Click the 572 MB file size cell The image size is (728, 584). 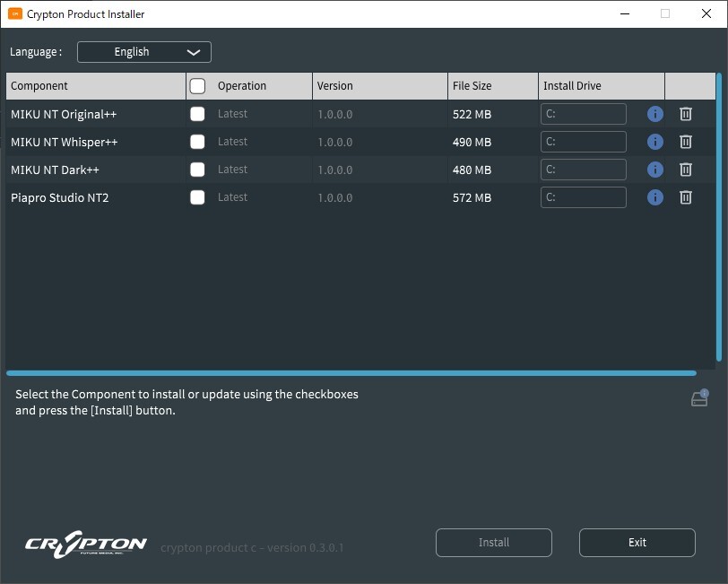472,198
